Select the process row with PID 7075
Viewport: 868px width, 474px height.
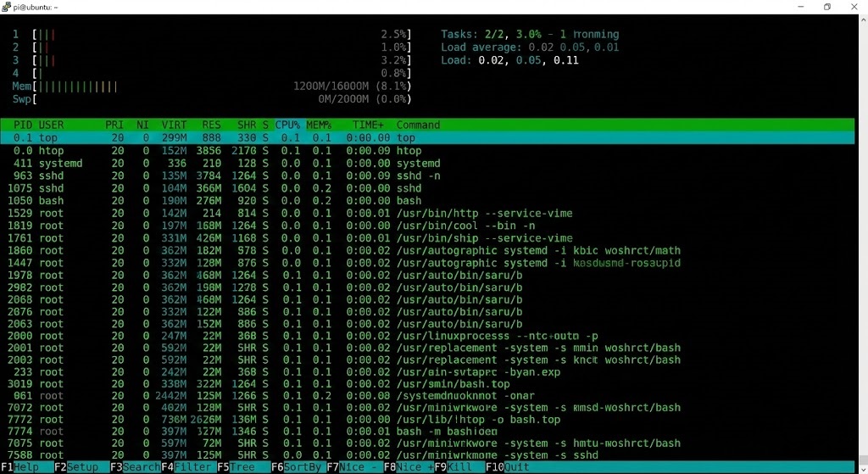[x=427, y=443]
